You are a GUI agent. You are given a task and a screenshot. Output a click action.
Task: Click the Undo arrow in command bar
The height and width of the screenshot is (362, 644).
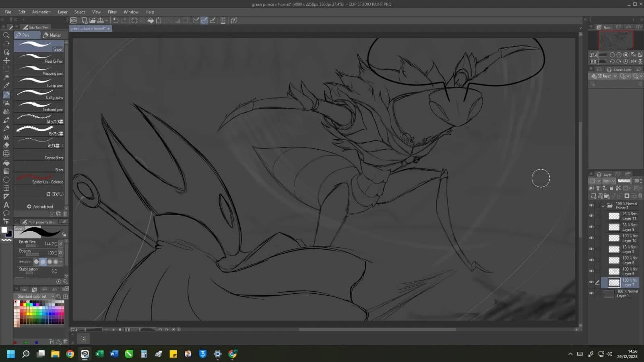116,21
